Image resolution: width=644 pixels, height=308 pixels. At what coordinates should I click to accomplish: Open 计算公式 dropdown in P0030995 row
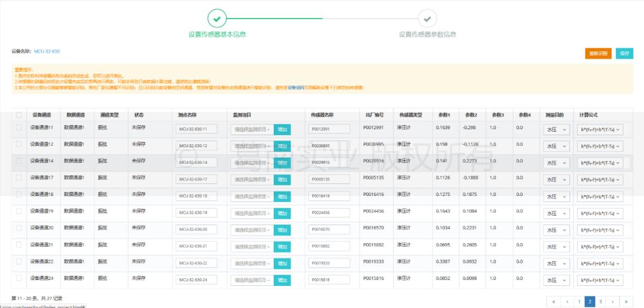click(x=600, y=147)
